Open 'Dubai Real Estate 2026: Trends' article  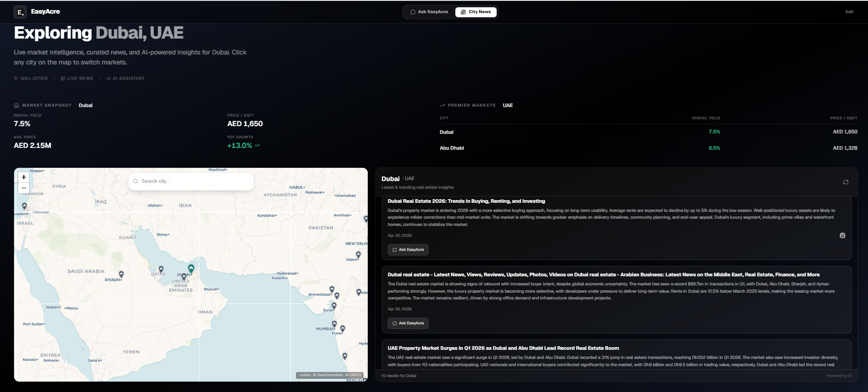[x=466, y=201]
